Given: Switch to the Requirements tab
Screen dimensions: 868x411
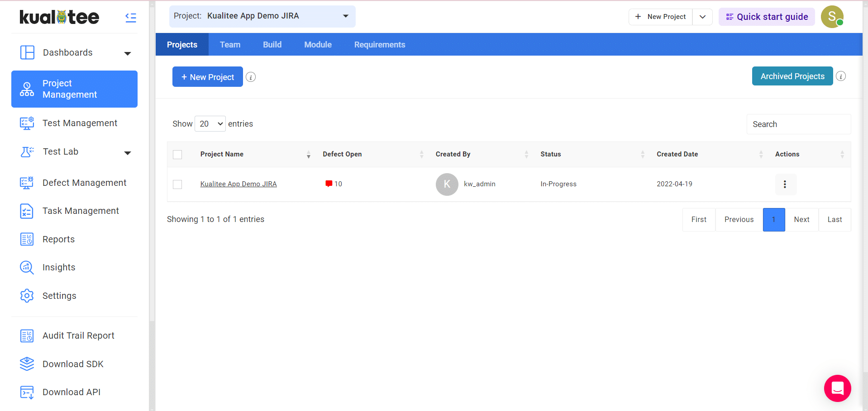Looking at the screenshot, I should click(379, 45).
